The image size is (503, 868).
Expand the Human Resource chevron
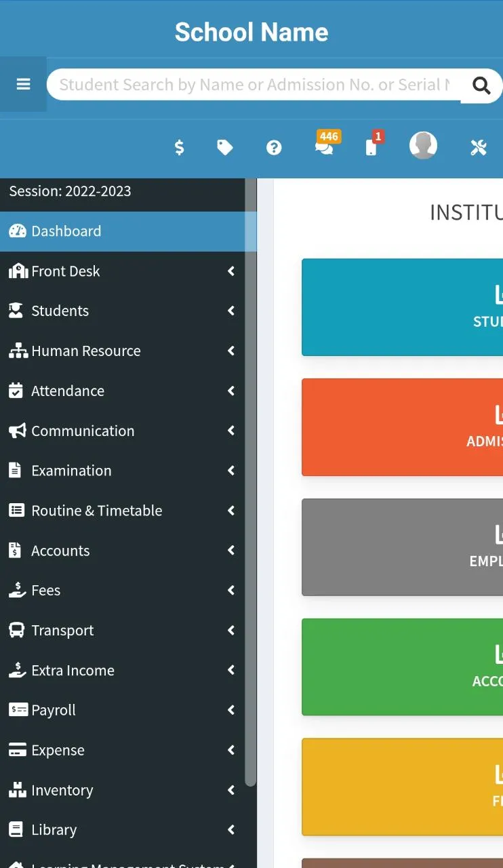(231, 351)
